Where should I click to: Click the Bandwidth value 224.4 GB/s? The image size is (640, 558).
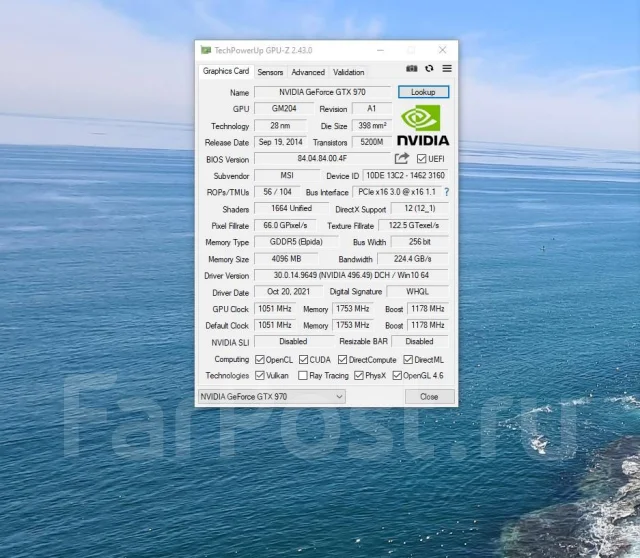413,259
